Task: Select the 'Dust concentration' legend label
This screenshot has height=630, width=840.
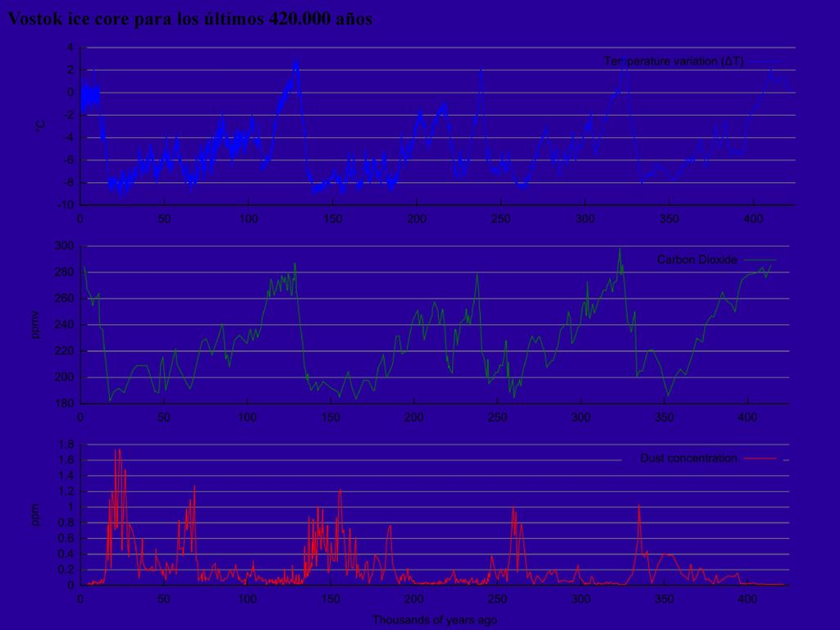Action: point(688,458)
